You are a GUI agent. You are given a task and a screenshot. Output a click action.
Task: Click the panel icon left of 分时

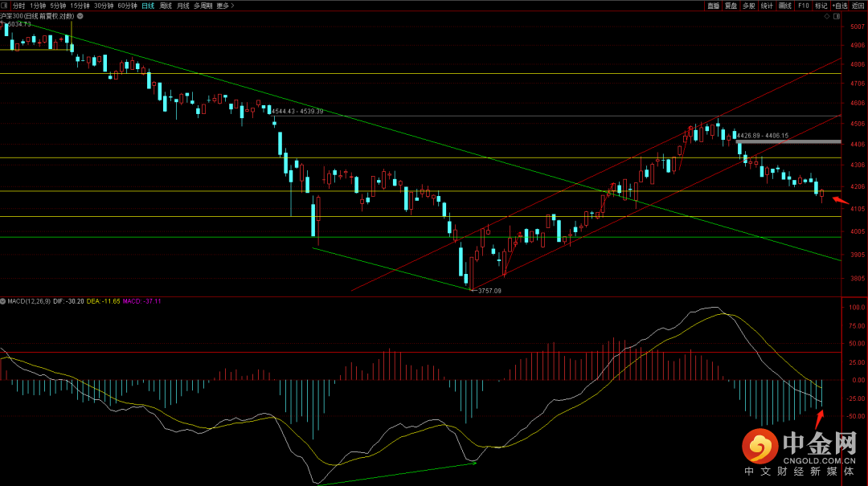[x=6, y=6]
